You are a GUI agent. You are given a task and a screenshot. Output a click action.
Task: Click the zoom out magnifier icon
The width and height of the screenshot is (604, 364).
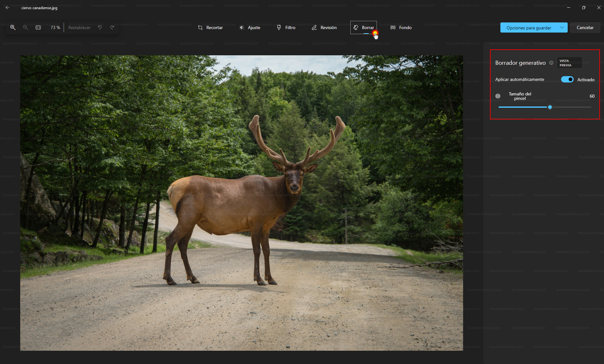tap(26, 27)
